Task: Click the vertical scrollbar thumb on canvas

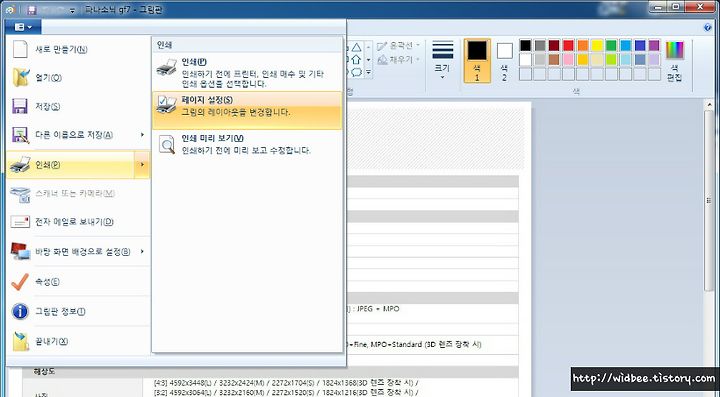Action: 710,200
